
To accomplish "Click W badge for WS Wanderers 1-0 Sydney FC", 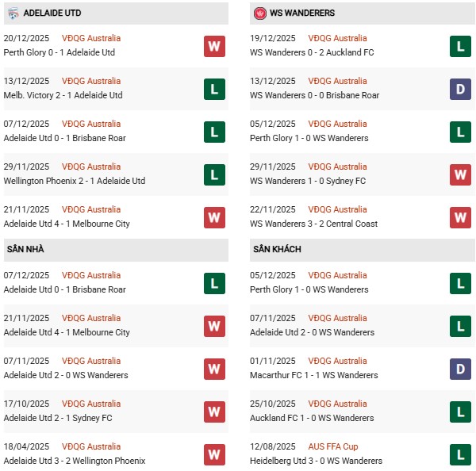I will [x=460, y=174].
